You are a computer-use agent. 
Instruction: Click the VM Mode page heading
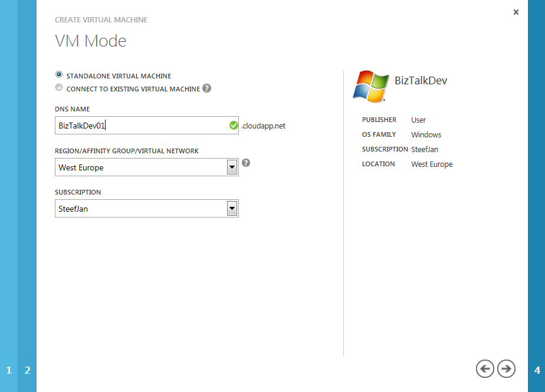[x=90, y=41]
